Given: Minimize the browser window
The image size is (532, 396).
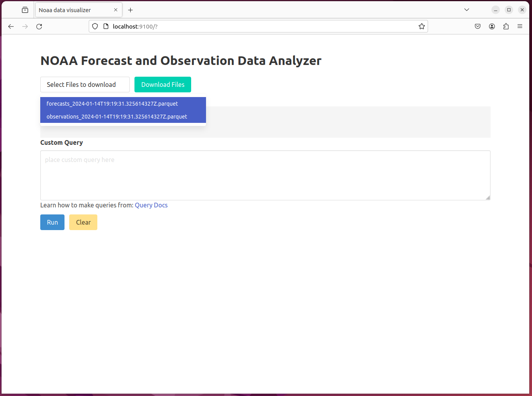Looking at the screenshot, I should click(496, 10).
